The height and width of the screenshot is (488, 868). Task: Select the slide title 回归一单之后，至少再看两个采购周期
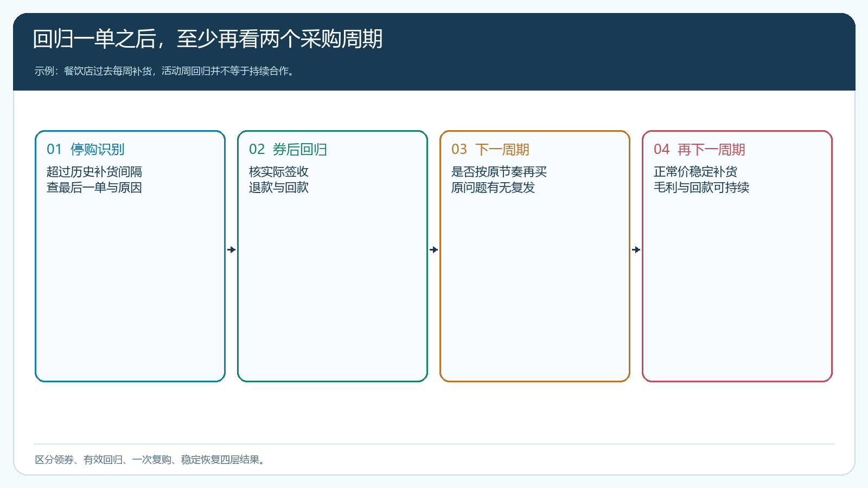tap(208, 39)
